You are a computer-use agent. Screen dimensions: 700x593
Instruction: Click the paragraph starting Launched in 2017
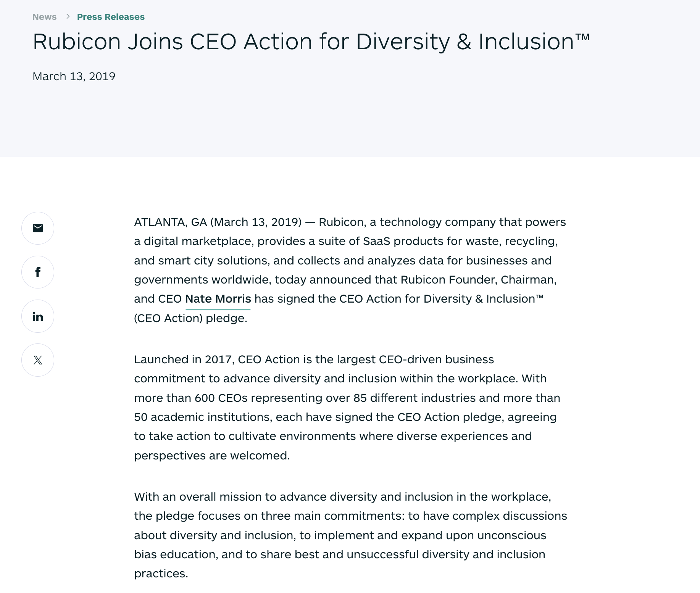pyautogui.click(x=348, y=407)
